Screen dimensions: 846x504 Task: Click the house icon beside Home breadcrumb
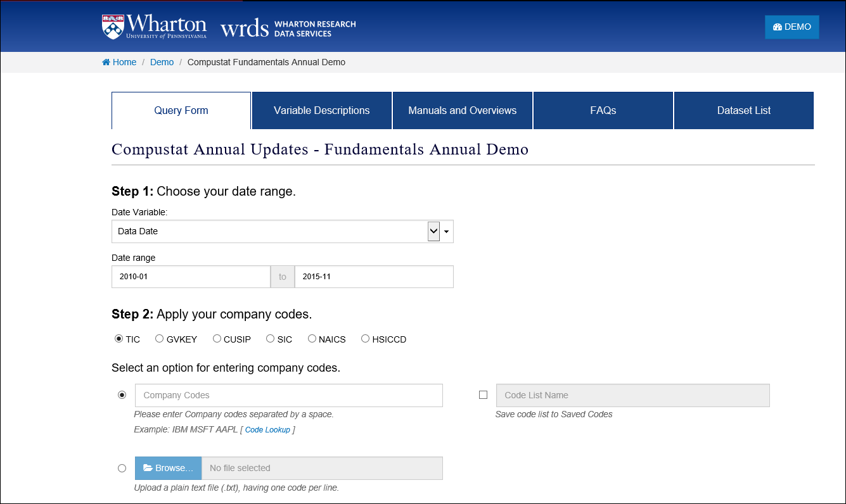coord(106,62)
